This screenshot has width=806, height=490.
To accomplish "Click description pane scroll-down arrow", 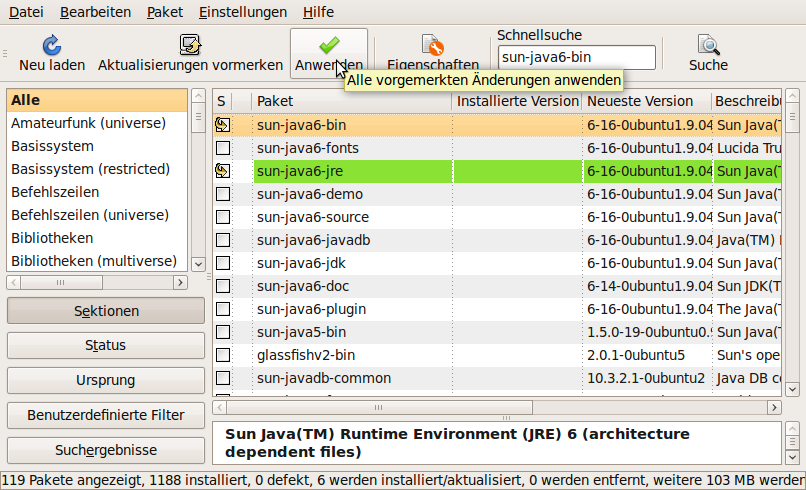I will (x=792, y=457).
